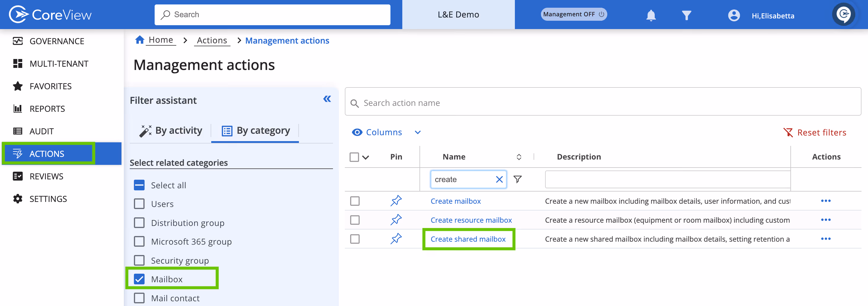
Task: Uncheck the Mailbox category filter
Action: click(139, 279)
